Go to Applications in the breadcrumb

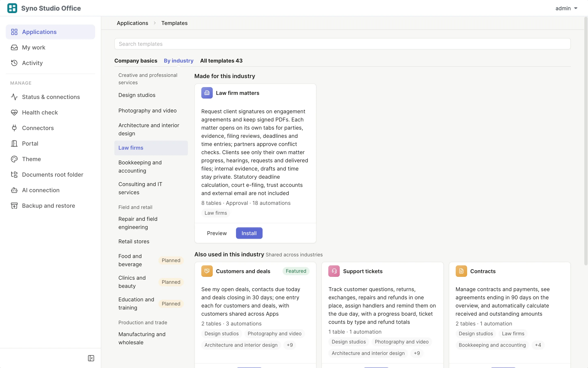click(x=133, y=23)
